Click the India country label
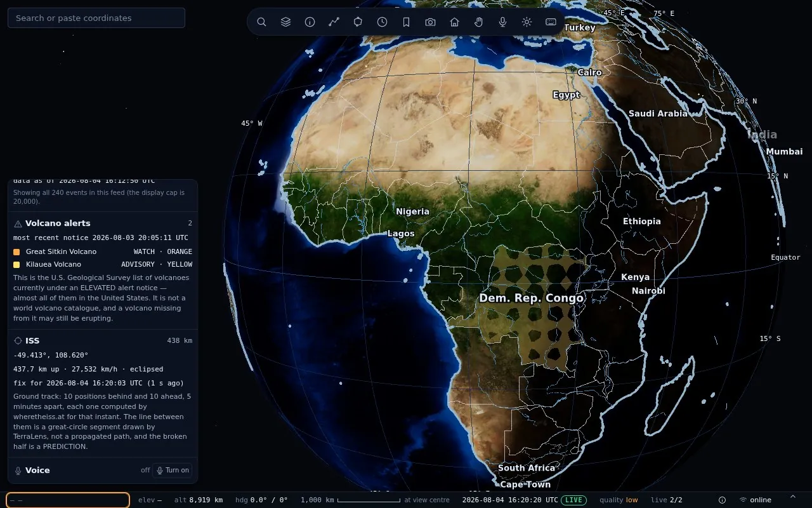 point(762,135)
